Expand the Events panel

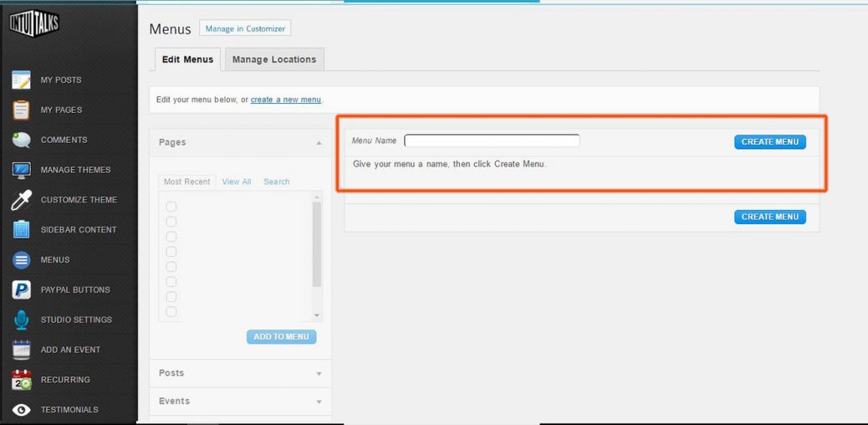tap(240, 402)
